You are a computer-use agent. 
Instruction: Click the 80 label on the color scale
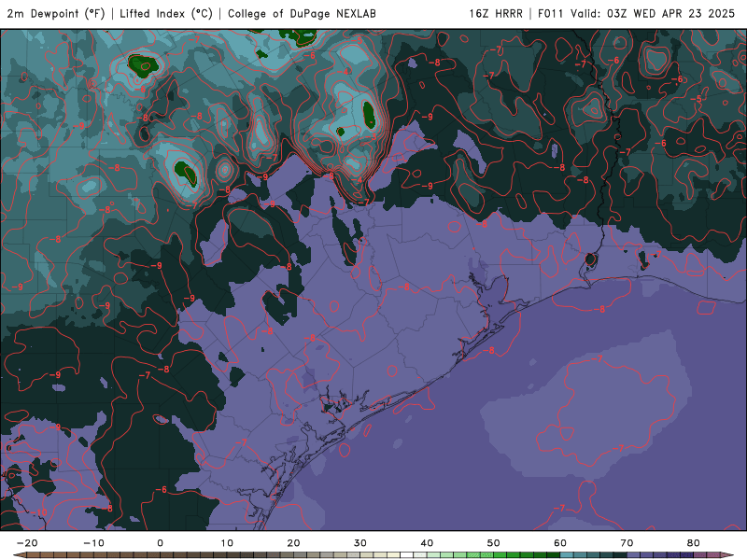[694, 543]
